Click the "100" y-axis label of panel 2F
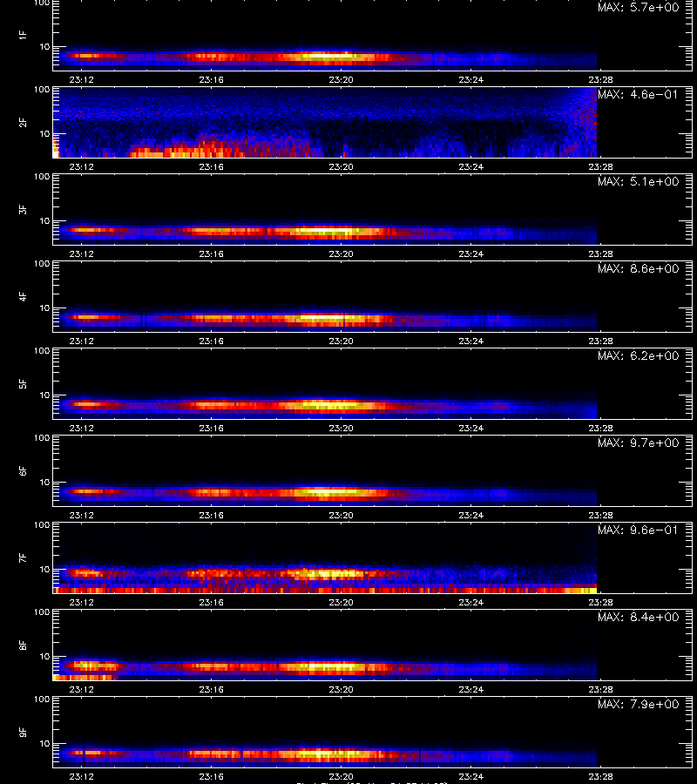 pos(42,90)
